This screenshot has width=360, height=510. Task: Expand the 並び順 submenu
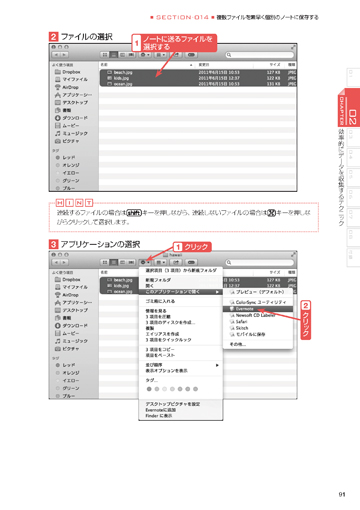[181, 365]
